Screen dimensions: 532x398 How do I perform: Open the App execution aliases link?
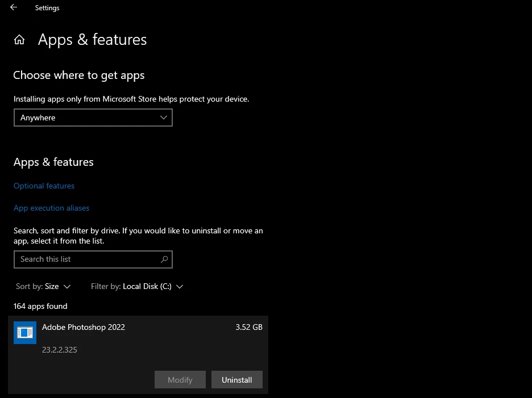[x=51, y=208]
